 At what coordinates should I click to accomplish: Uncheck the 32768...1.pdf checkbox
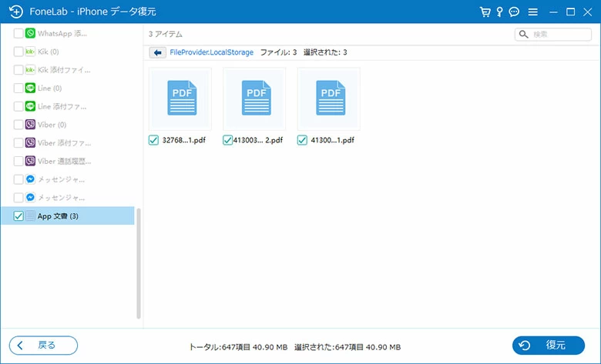154,140
